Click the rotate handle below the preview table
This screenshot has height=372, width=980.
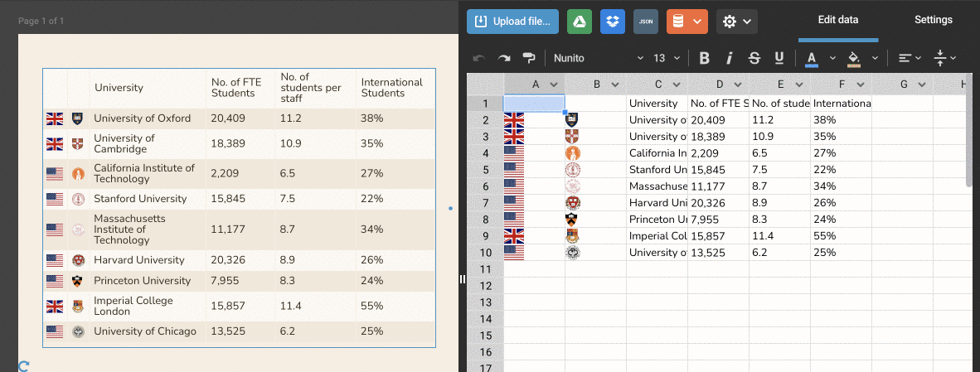pyautogui.click(x=24, y=365)
